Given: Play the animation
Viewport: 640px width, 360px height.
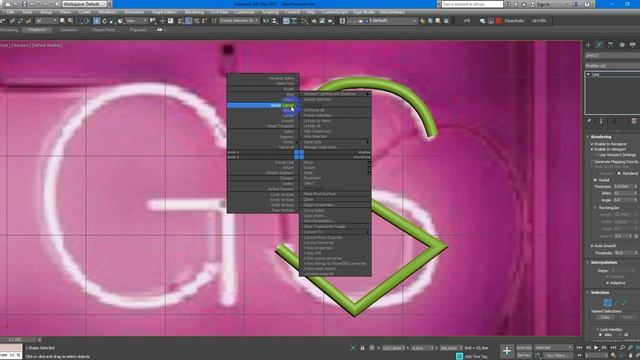Looking at the screenshot, I should coord(596,348).
